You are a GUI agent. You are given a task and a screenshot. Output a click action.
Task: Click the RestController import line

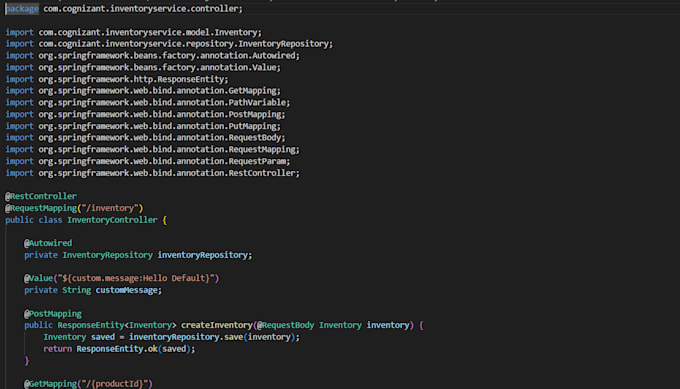coord(152,173)
